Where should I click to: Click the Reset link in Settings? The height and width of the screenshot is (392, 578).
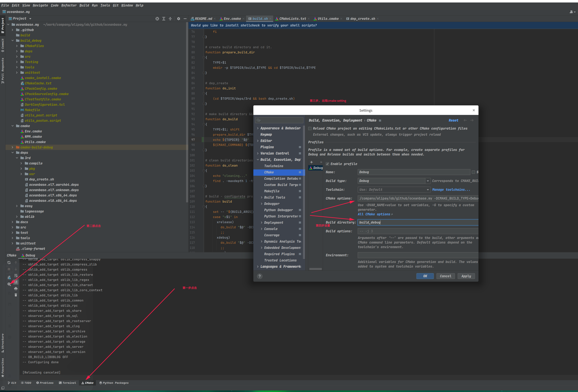click(453, 120)
